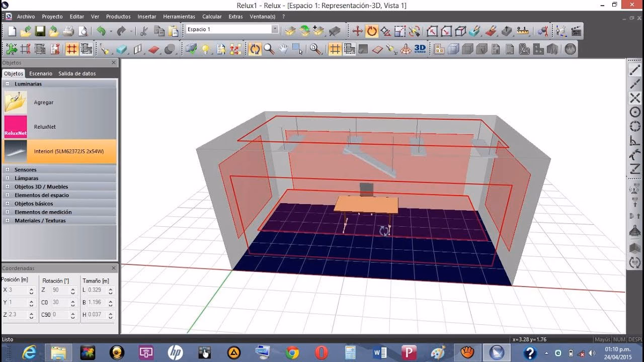
Task: Collapse the Luminarias section
Action: 8,84
